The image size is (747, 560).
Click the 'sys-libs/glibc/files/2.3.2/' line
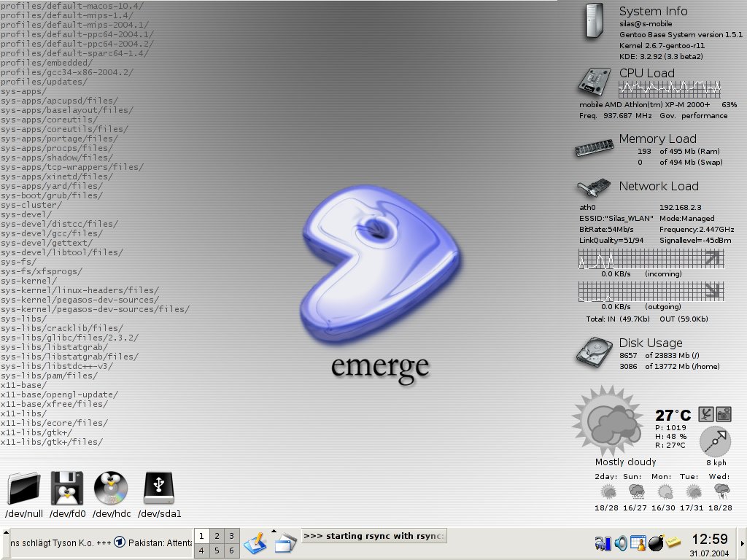coord(69,338)
